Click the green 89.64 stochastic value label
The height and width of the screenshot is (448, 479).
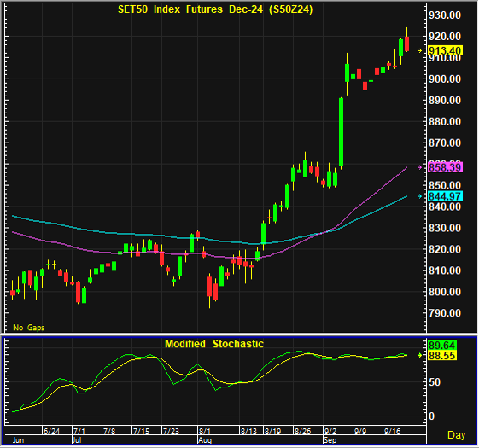442,346
